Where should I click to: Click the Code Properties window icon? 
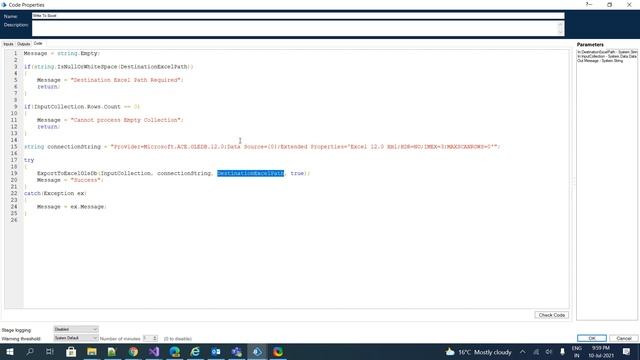pyautogui.click(x=4, y=5)
